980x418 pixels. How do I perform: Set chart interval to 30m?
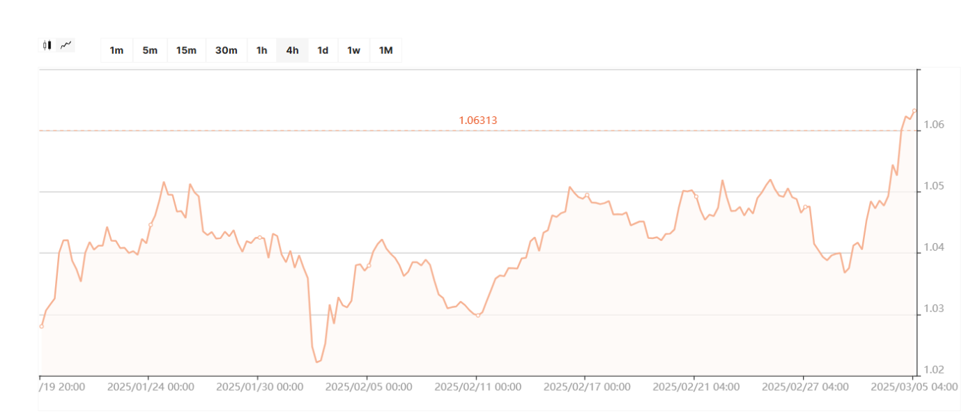coord(226,50)
